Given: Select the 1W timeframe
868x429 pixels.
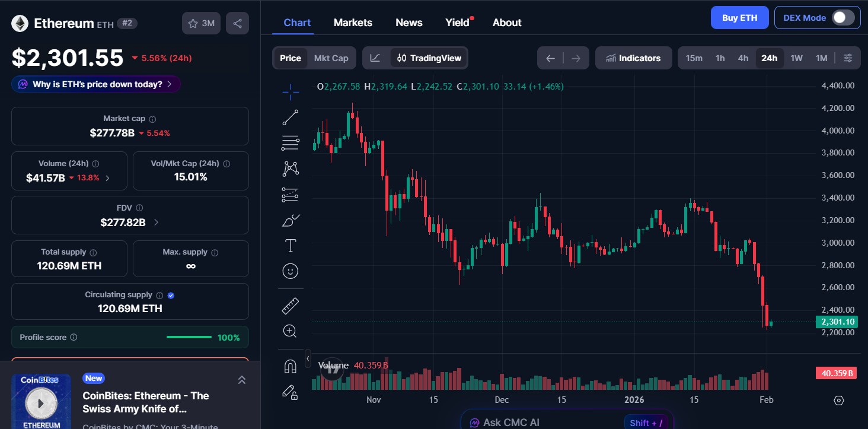Looking at the screenshot, I should click(796, 58).
